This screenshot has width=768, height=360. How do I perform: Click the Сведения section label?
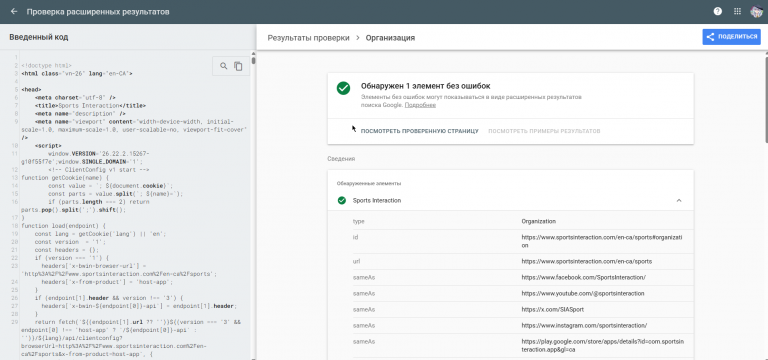pyautogui.click(x=341, y=159)
